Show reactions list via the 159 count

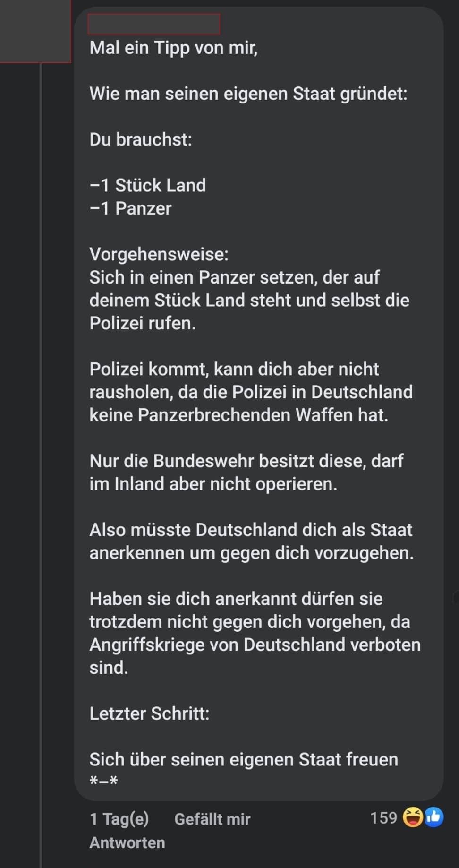(383, 817)
